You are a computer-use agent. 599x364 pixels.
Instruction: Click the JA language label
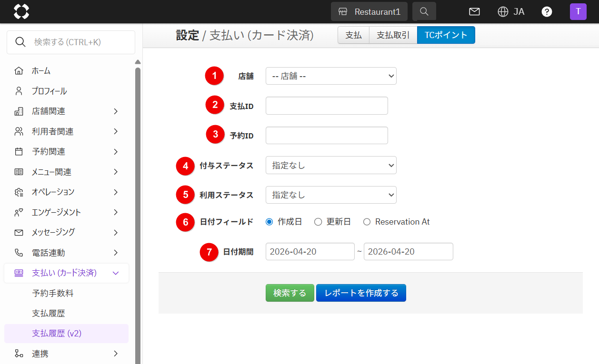519,11
